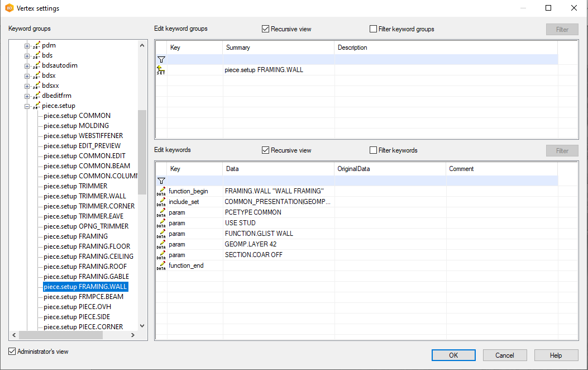Expand the bdsautodim tree node
The height and width of the screenshot is (370, 588).
pos(27,65)
